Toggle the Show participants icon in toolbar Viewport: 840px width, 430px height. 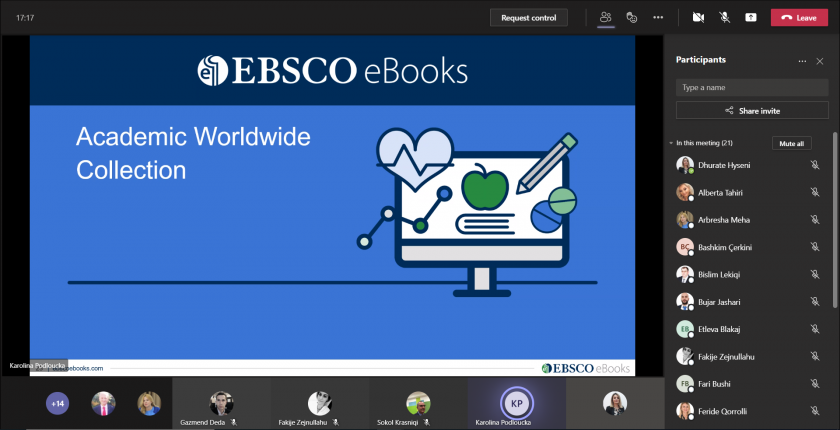tap(606, 18)
